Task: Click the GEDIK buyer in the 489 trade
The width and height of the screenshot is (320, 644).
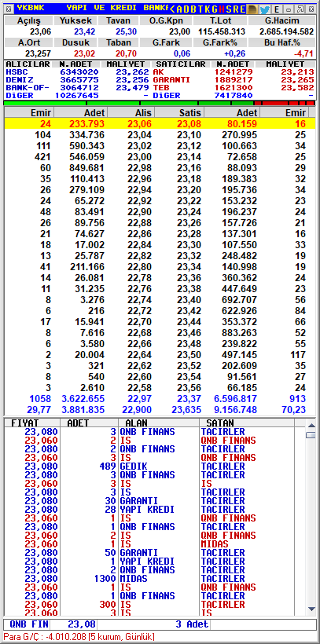Action: pos(133,467)
